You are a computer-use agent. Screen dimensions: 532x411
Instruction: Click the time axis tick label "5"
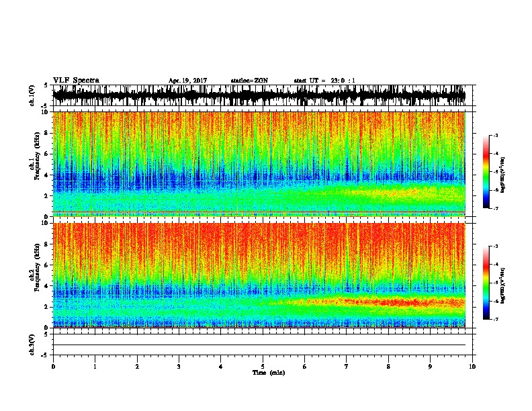tap(263, 367)
